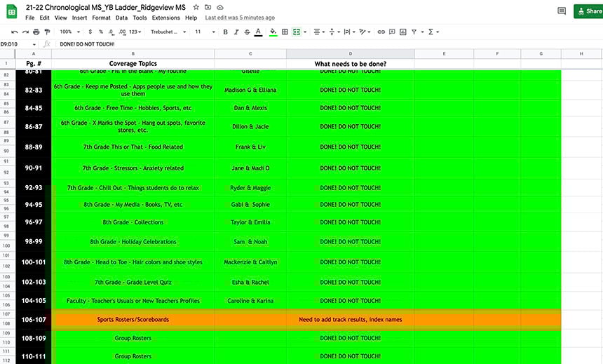Select the orange 'Sports Rosters/Scoreboards' cell

(x=133, y=319)
